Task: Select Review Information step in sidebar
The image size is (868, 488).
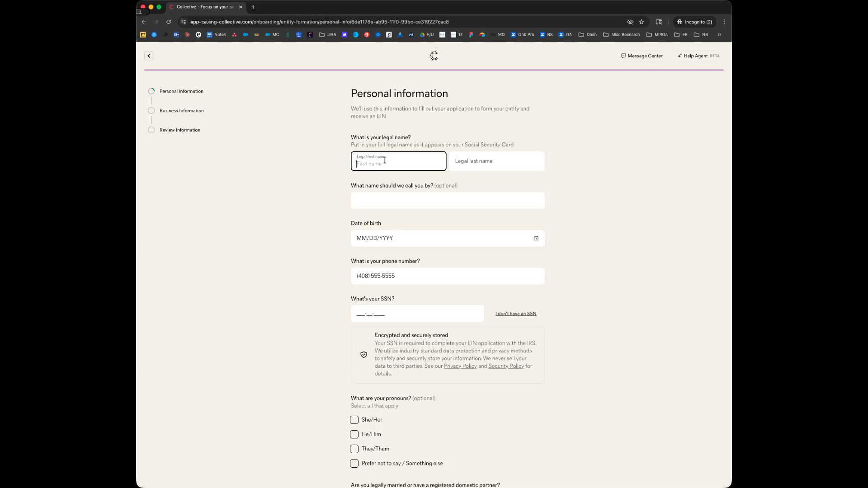Action: (179, 130)
